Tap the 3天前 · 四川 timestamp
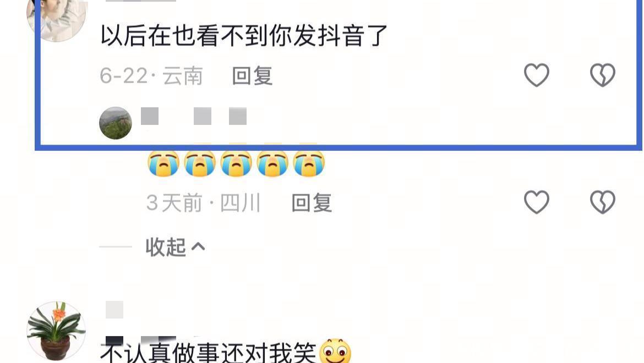This screenshot has width=644, height=363. coord(203,203)
